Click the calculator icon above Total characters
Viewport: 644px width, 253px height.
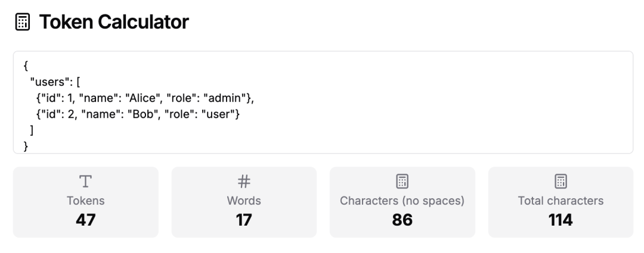pyautogui.click(x=561, y=182)
